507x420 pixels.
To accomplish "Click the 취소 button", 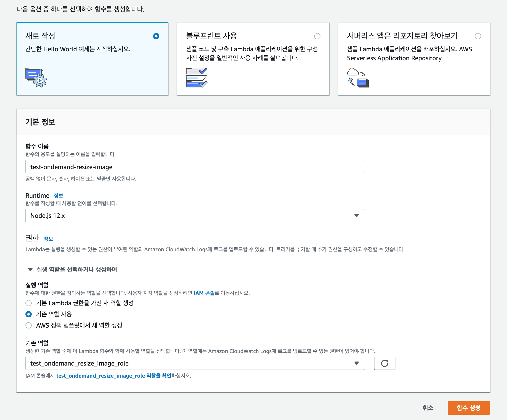I will (428, 408).
